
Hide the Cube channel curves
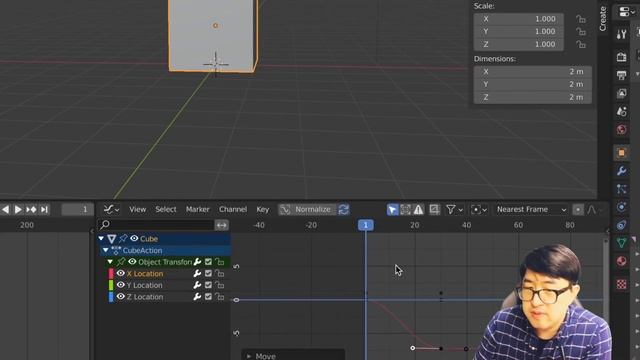pos(134,238)
